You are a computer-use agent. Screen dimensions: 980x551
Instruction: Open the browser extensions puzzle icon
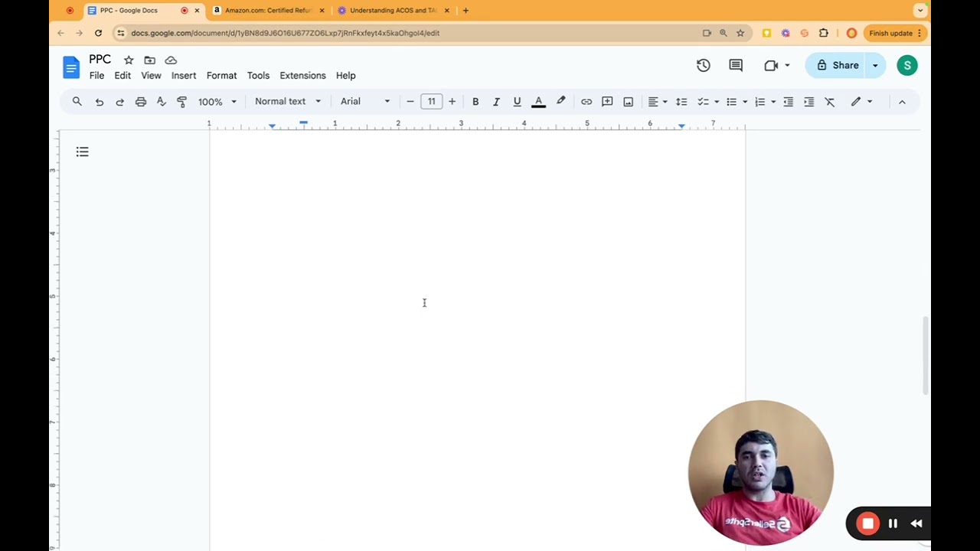click(x=823, y=33)
